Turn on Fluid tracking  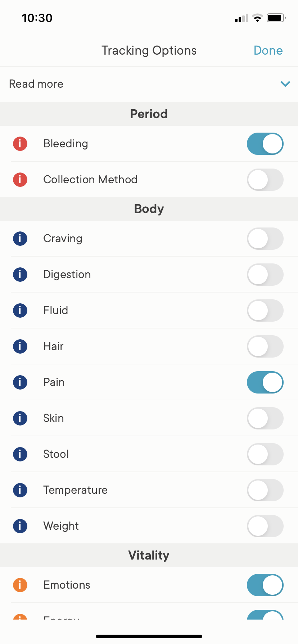pyautogui.click(x=265, y=310)
